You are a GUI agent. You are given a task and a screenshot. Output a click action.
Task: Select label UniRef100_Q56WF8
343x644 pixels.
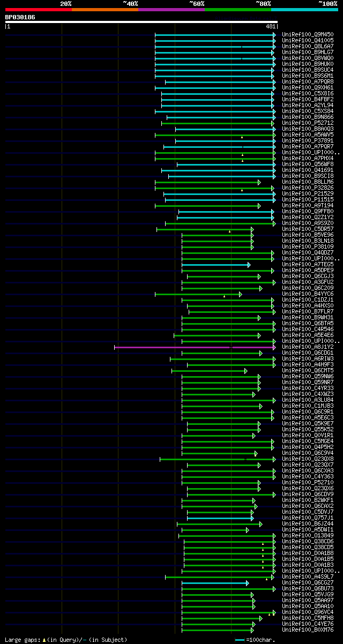[308, 164]
